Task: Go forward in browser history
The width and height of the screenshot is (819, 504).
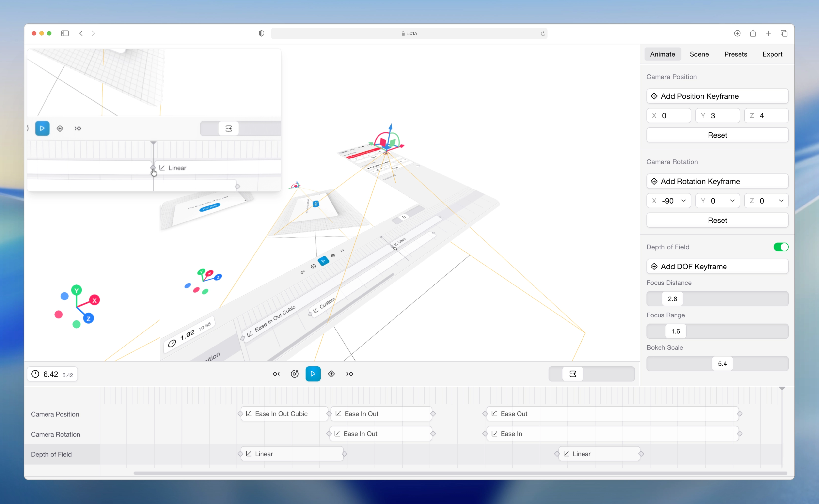Action: pyautogui.click(x=93, y=33)
